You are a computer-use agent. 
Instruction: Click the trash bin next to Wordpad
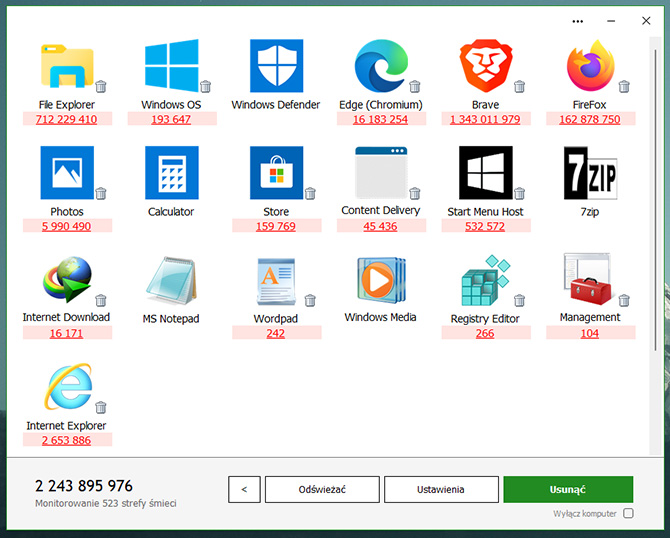coord(310,300)
